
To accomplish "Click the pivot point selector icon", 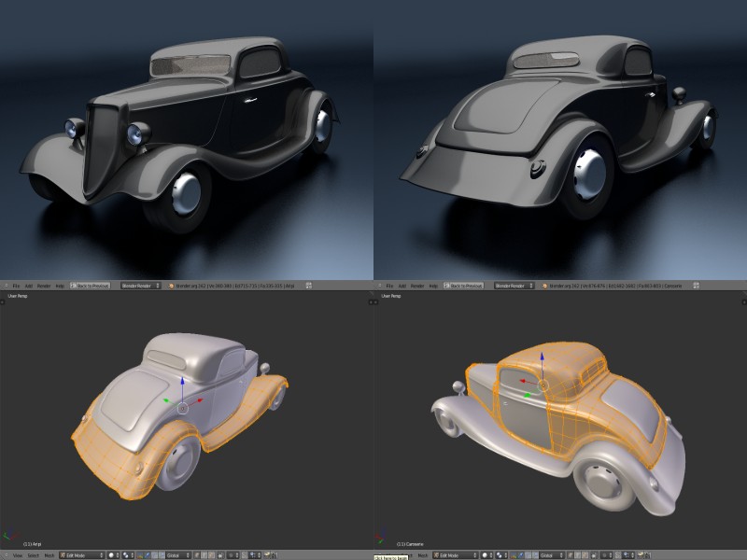I will [125, 553].
